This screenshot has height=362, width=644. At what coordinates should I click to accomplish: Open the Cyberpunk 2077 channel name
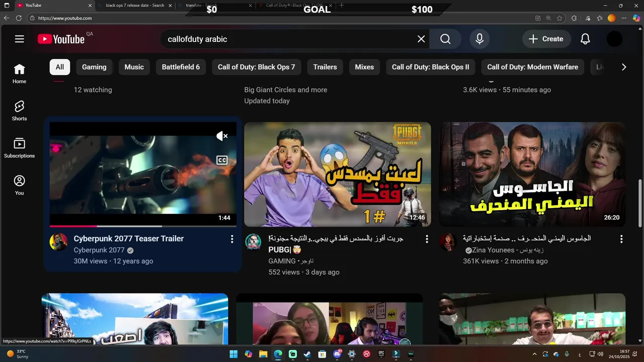99,250
